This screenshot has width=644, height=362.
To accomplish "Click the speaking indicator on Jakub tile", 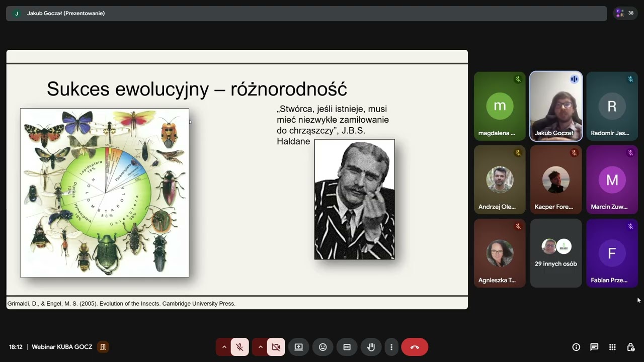I will [x=574, y=79].
